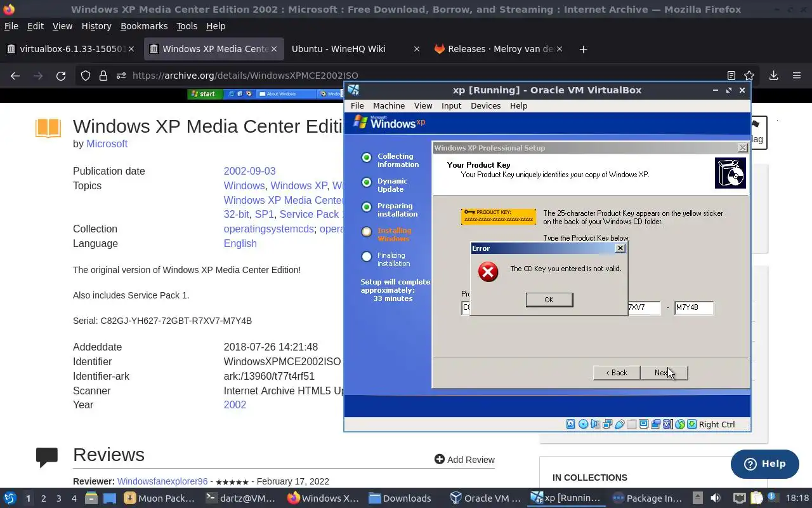Close the Windows XP Professional Setup window
This screenshot has width=812, height=508.
tap(742, 148)
